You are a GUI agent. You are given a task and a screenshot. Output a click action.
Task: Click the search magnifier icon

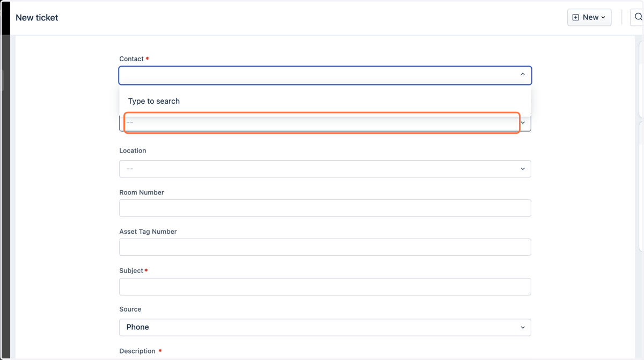click(638, 17)
